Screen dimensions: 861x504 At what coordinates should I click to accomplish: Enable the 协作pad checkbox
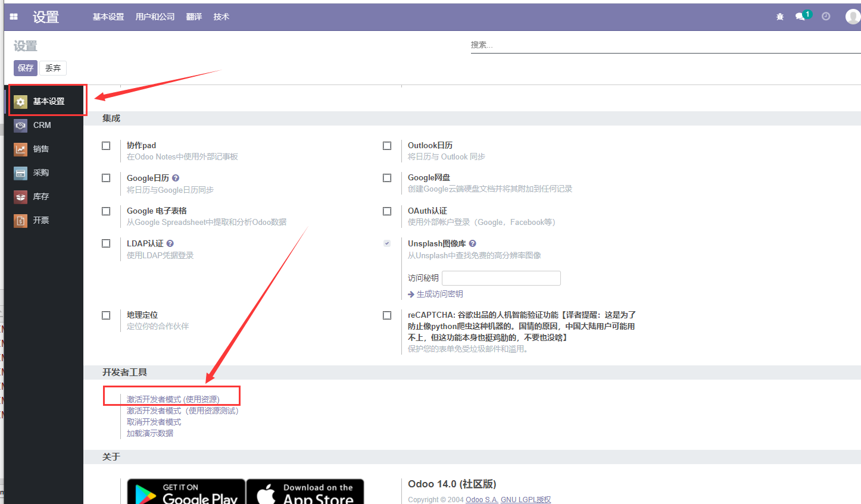pos(106,145)
